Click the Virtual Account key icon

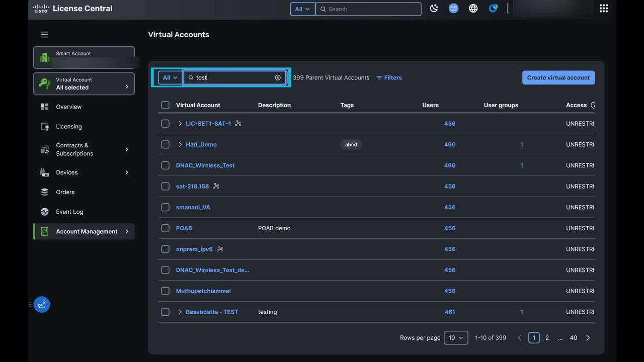tap(45, 83)
